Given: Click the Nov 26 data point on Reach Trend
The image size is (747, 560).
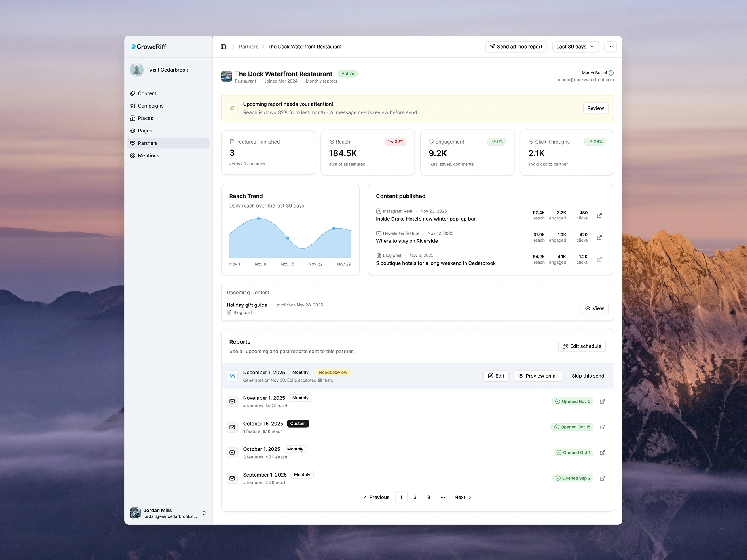Looking at the screenshot, I should tap(334, 229).
